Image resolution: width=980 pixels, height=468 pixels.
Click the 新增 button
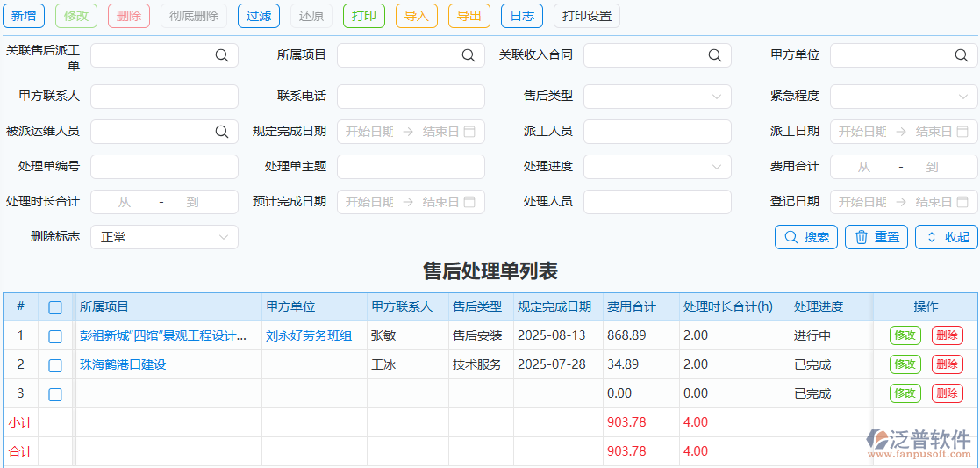[x=24, y=17]
